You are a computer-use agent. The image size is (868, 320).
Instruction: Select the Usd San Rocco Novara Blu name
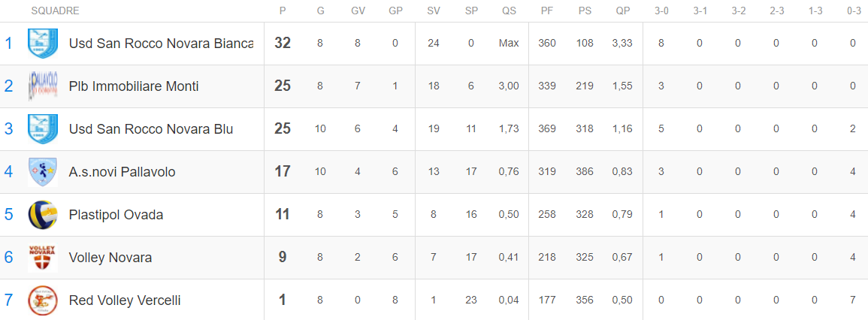(150, 129)
